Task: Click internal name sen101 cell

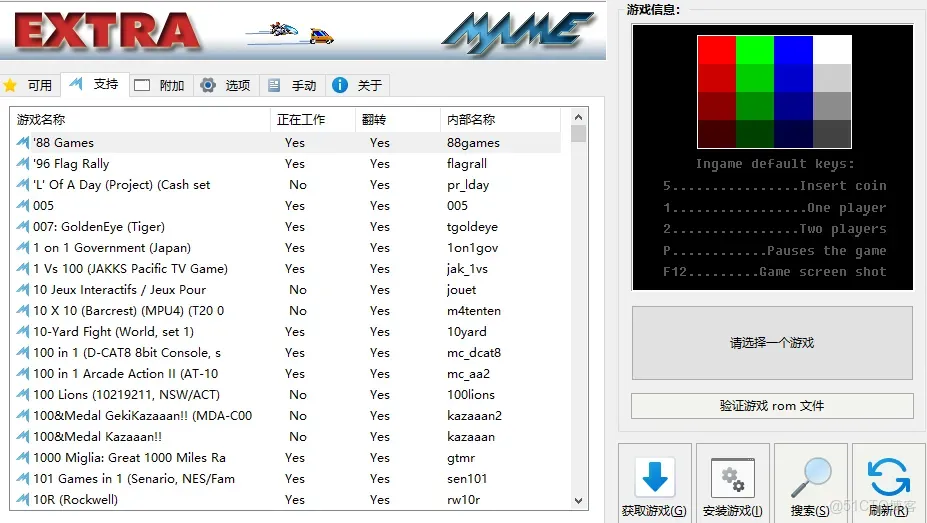Action: point(466,479)
